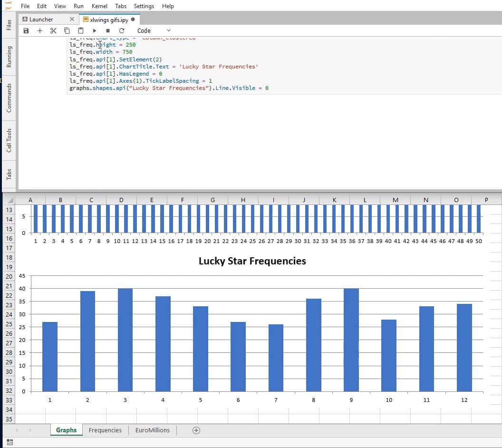Open the Kernel menu

(x=99, y=6)
